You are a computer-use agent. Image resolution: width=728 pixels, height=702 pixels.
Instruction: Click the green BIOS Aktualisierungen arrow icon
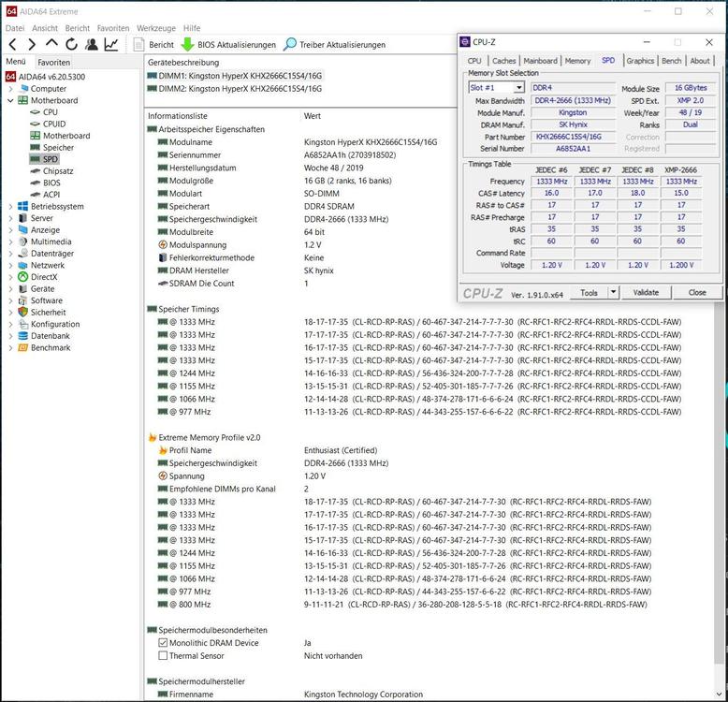[187, 44]
